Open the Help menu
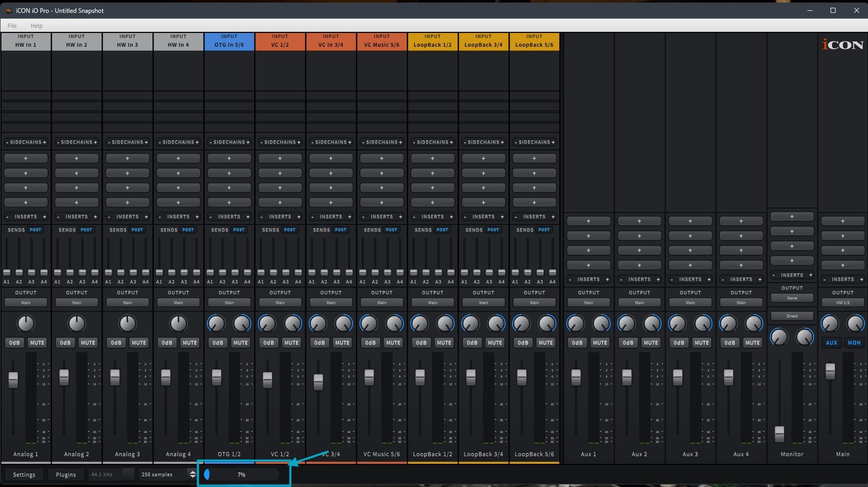 click(36, 26)
